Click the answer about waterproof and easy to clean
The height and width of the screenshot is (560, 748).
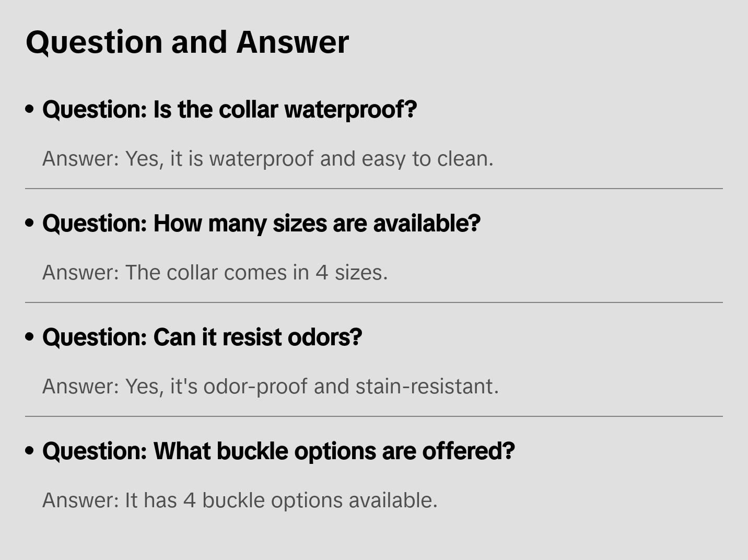click(x=267, y=159)
